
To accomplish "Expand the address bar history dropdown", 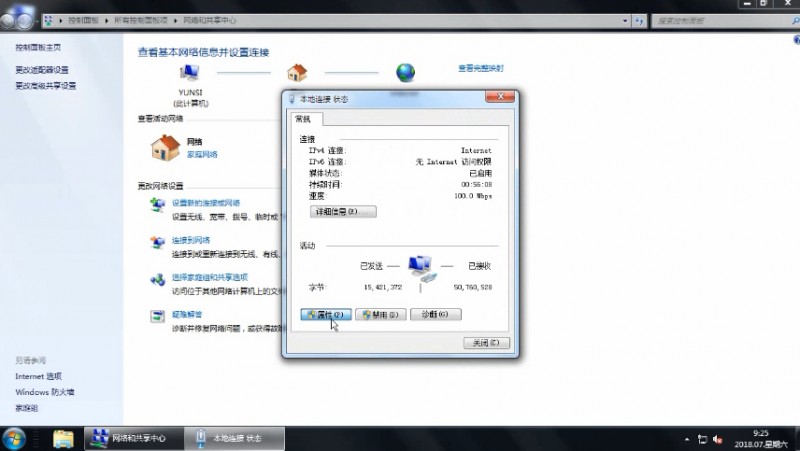I will [625, 21].
